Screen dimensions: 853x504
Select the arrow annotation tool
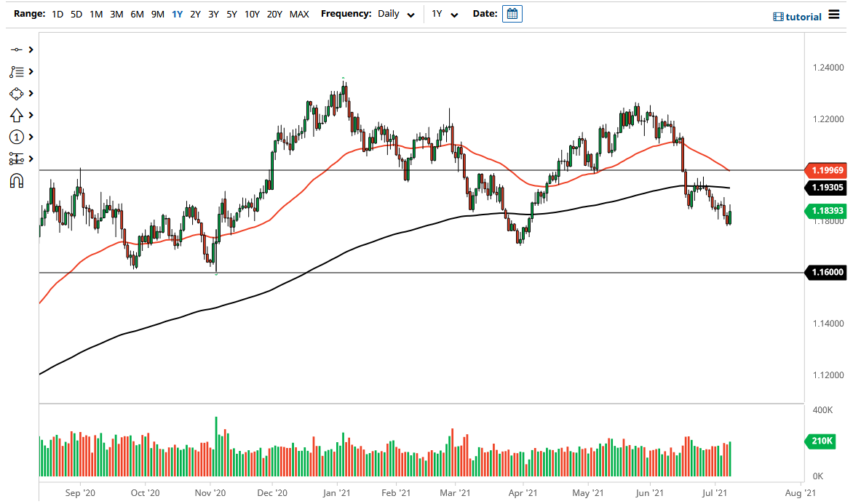pyautogui.click(x=17, y=115)
